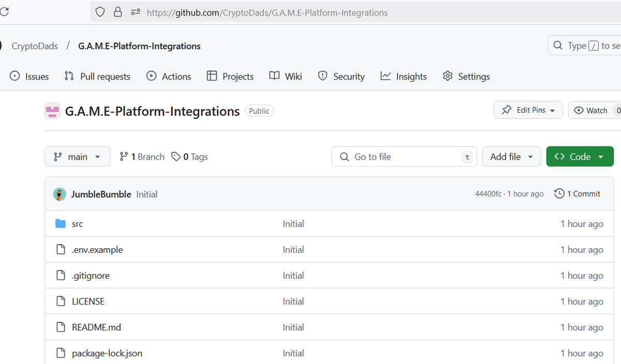Click the Public visibility badge
Viewport: 621px width, 364px height.
(259, 111)
